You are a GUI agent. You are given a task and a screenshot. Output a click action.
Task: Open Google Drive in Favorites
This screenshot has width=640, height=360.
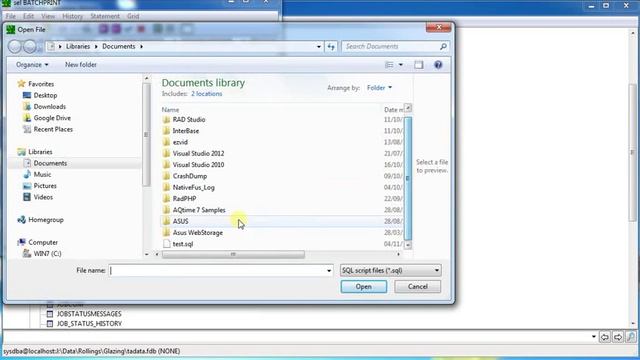click(52, 118)
